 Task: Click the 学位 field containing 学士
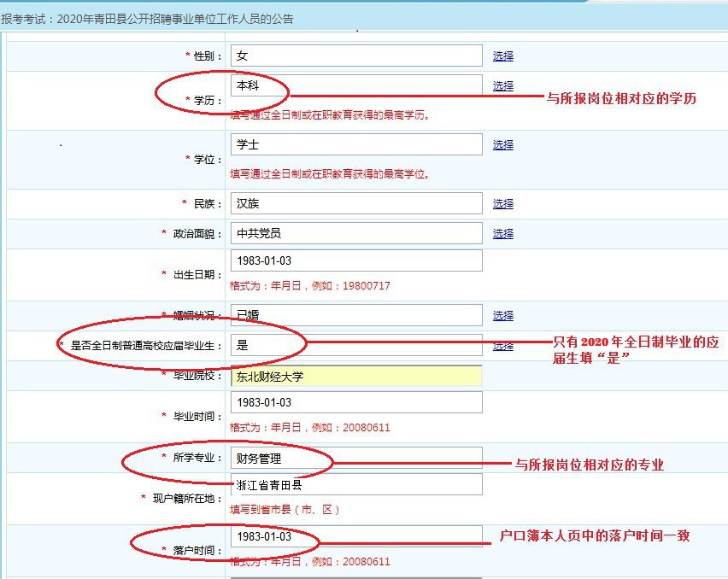[355, 144]
